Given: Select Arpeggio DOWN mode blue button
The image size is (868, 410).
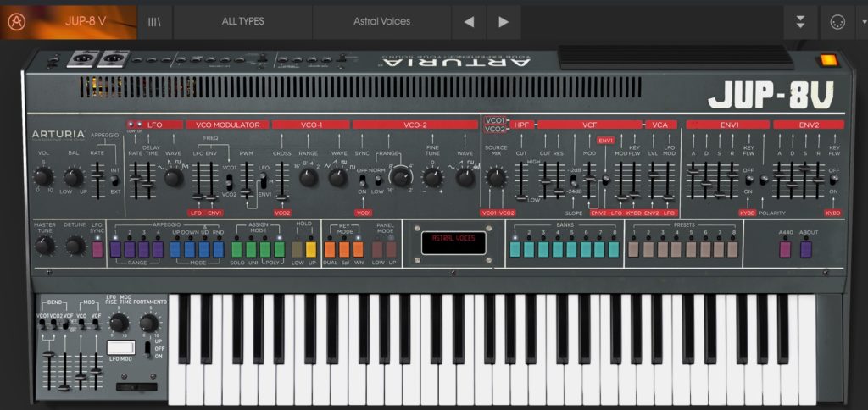Looking at the screenshot, I should 190,250.
